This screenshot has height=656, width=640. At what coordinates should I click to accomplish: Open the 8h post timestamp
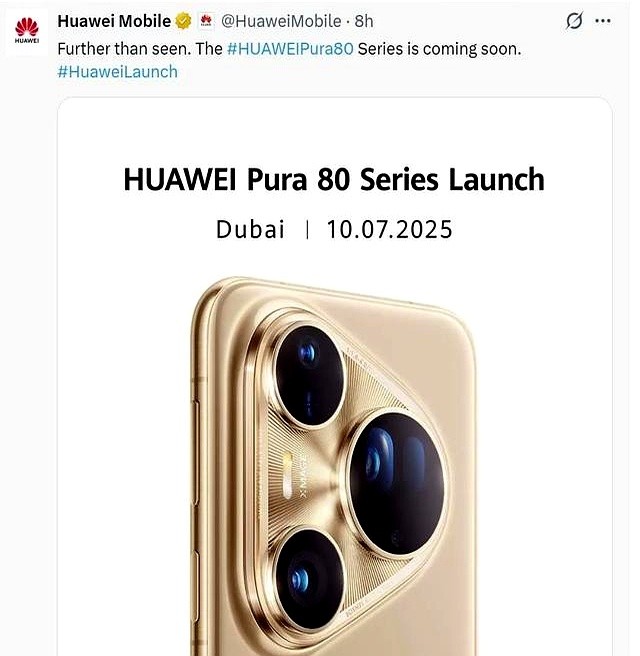(x=364, y=21)
